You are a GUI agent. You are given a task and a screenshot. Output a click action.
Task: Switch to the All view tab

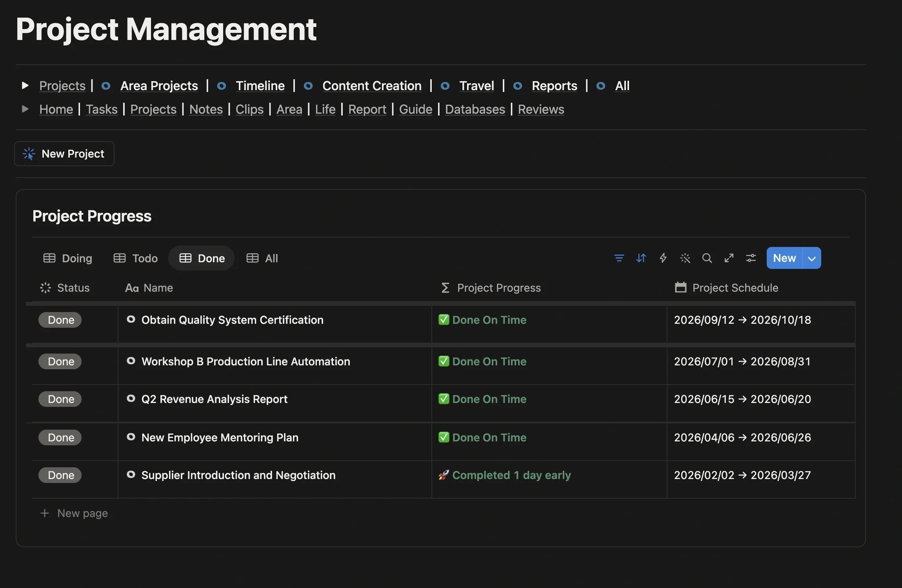[x=262, y=258]
